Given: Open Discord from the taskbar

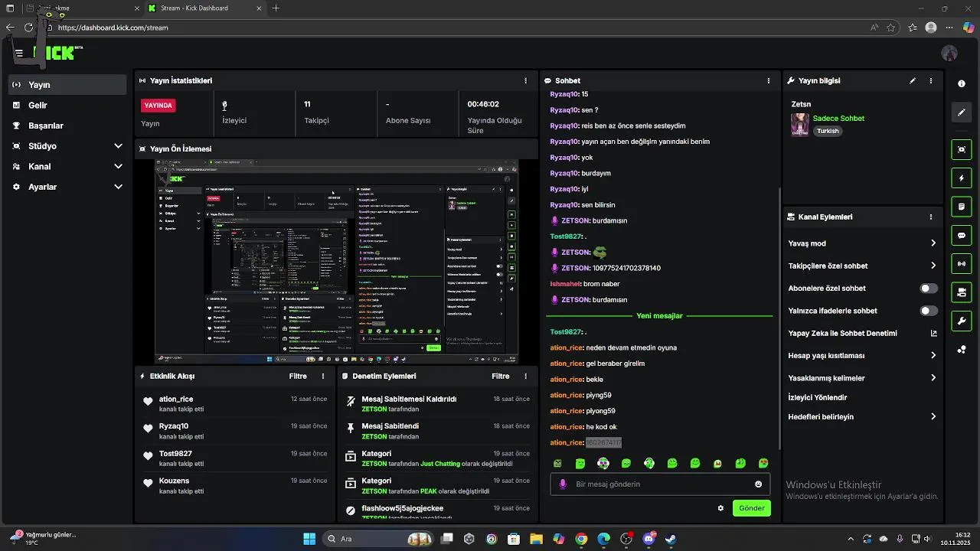Looking at the screenshot, I should tap(648, 539).
